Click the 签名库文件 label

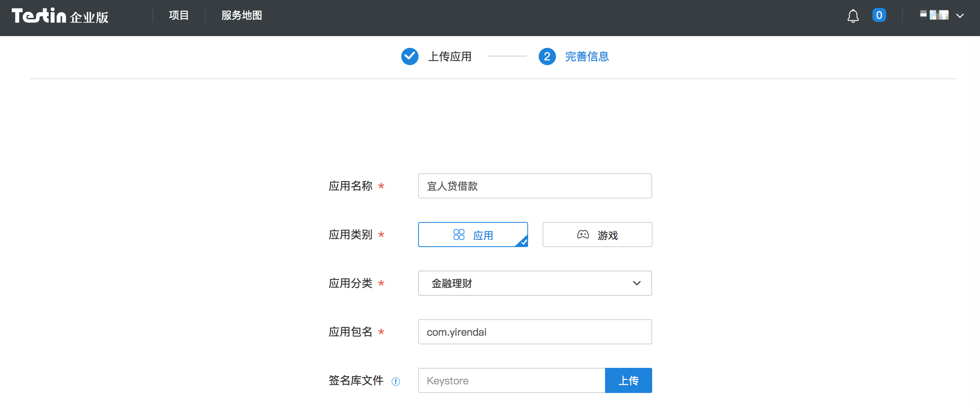[356, 380]
